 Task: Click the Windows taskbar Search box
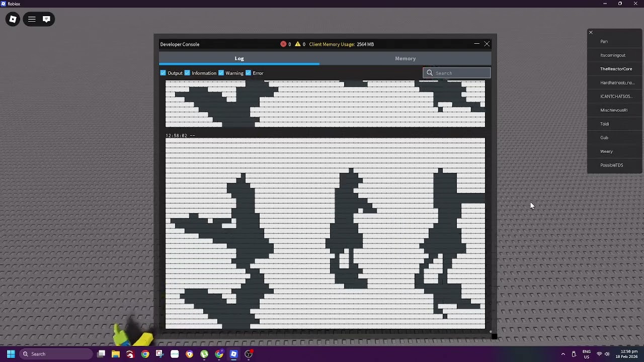pos(56,354)
